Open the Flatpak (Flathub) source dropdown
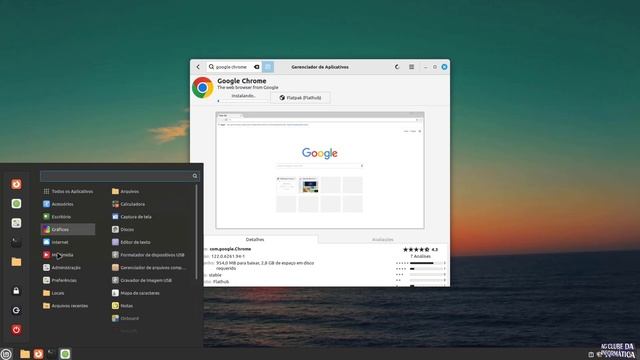 pyautogui.click(x=300, y=98)
